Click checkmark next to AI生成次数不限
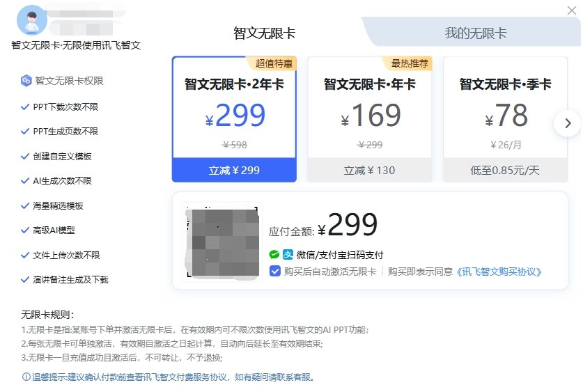The height and width of the screenshot is (392, 583). click(x=25, y=181)
